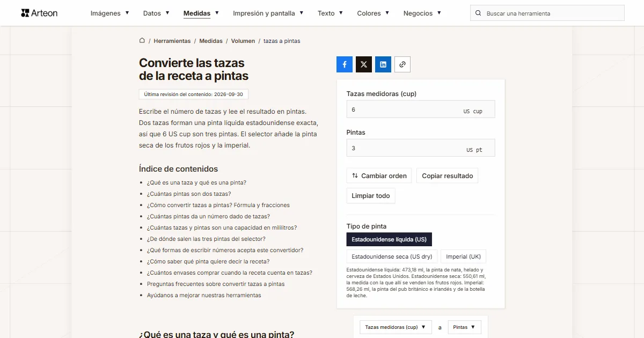644x338 pixels.
Task: Click the 'Índice de contenidos' heading
Action: coord(178,169)
